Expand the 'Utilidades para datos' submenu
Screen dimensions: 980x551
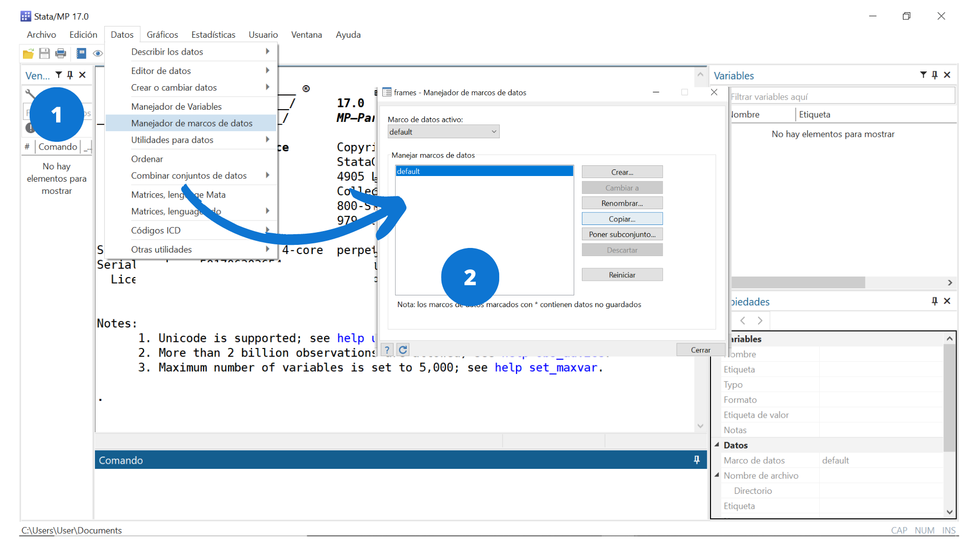(x=267, y=140)
